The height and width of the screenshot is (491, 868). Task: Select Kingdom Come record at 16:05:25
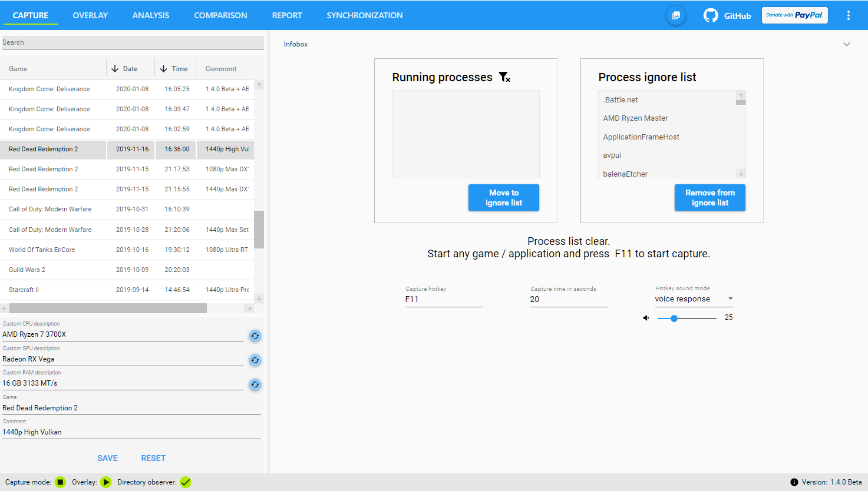coord(127,89)
